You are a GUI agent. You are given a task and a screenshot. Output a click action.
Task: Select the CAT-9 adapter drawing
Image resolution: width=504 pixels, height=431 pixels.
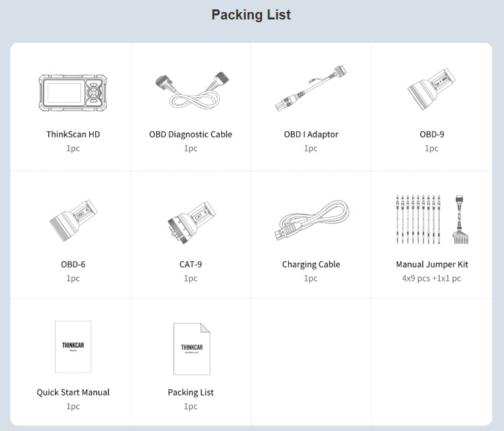click(192, 223)
